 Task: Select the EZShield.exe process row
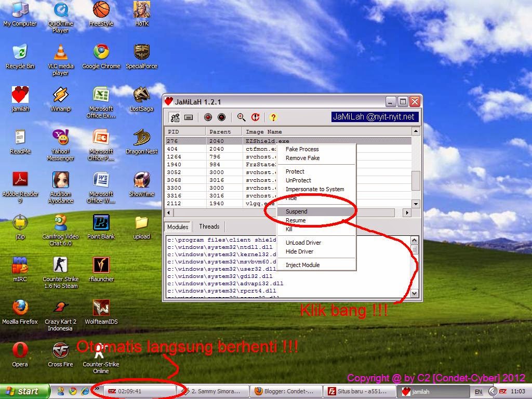tap(288, 141)
